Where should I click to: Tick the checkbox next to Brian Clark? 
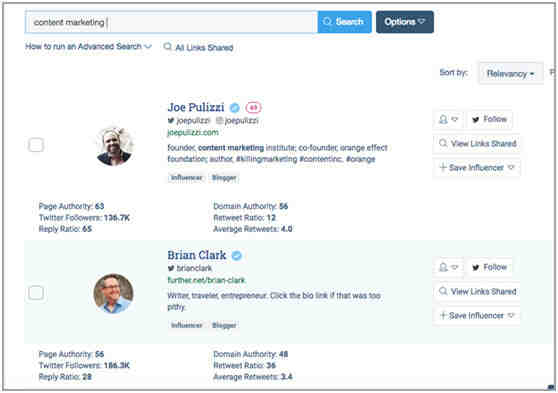click(36, 293)
